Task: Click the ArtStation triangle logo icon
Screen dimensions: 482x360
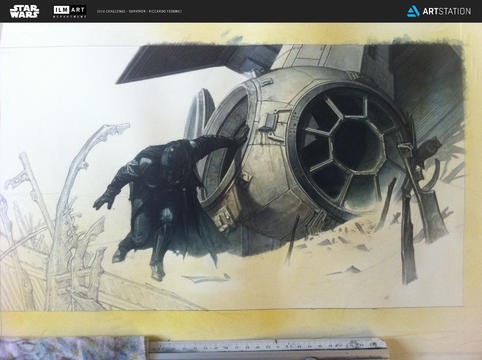Action: pyautogui.click(x=413, y=11)
